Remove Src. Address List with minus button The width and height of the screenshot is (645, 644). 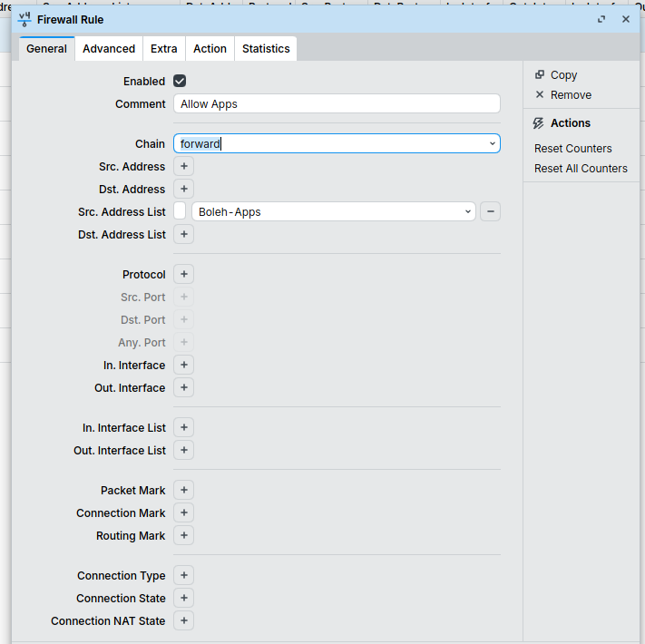[x=490, y=211]
